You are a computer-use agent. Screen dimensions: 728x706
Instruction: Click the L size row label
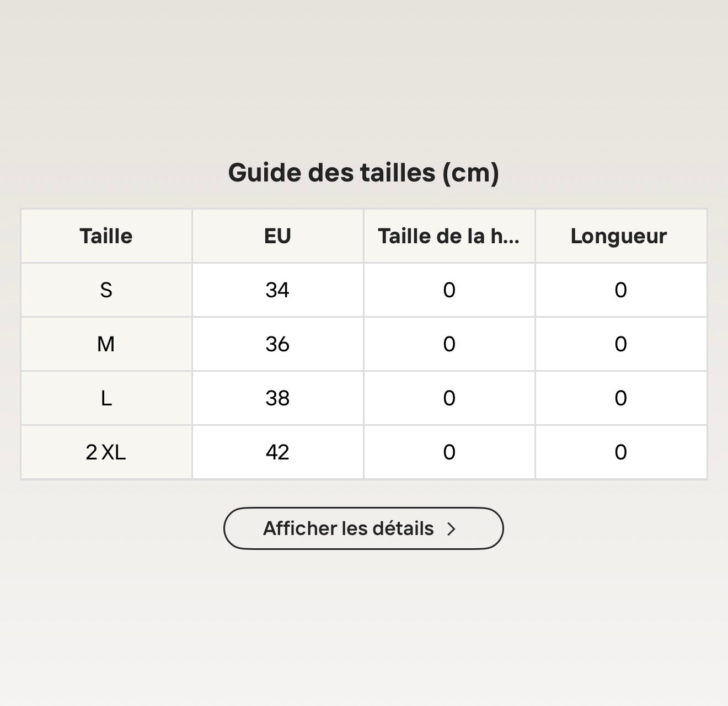pyautogui.click(x=106, y=398)
